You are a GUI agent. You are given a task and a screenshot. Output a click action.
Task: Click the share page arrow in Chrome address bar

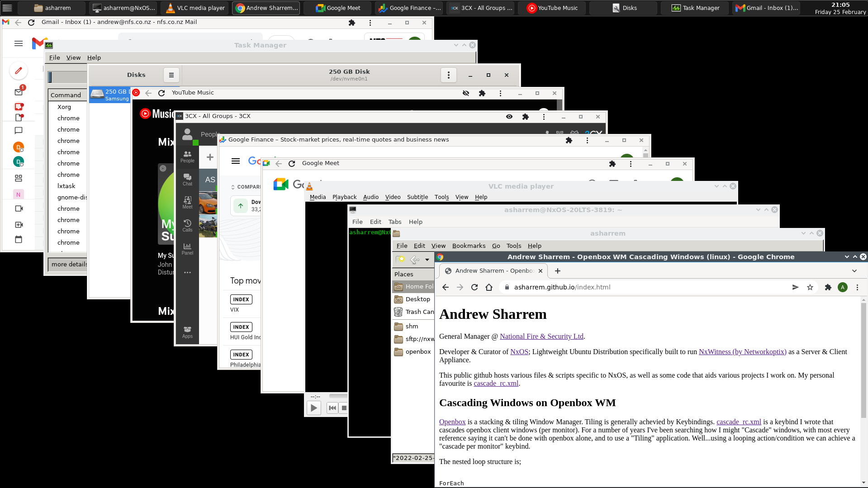point(795,287)
